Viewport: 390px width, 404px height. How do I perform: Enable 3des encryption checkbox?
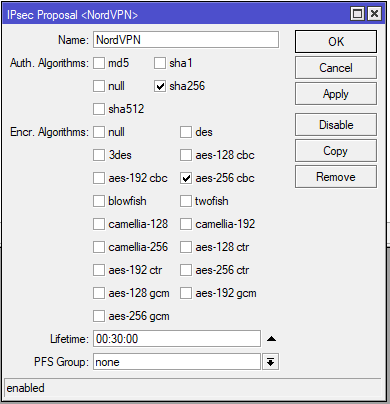99,155
